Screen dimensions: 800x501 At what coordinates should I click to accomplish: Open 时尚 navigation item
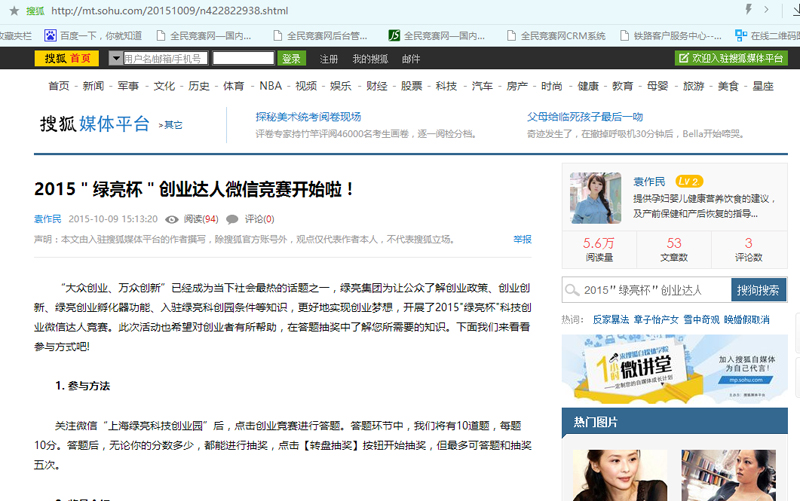(552, 86)
